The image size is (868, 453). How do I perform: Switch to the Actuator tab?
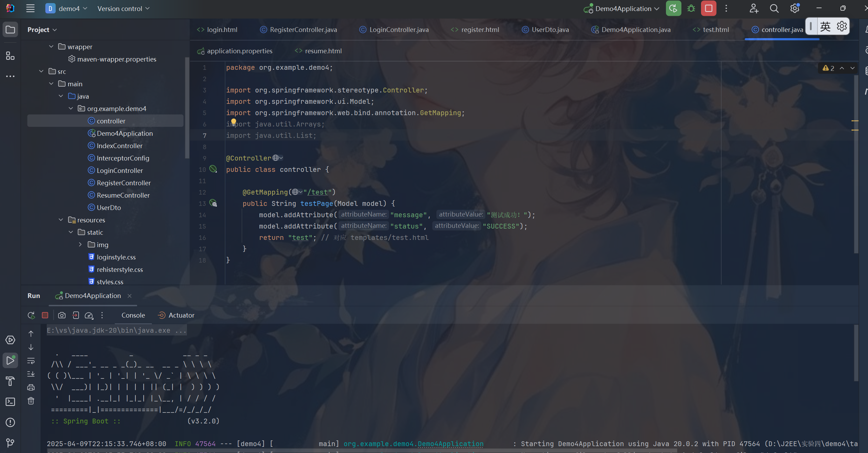[x=181, y=315]
